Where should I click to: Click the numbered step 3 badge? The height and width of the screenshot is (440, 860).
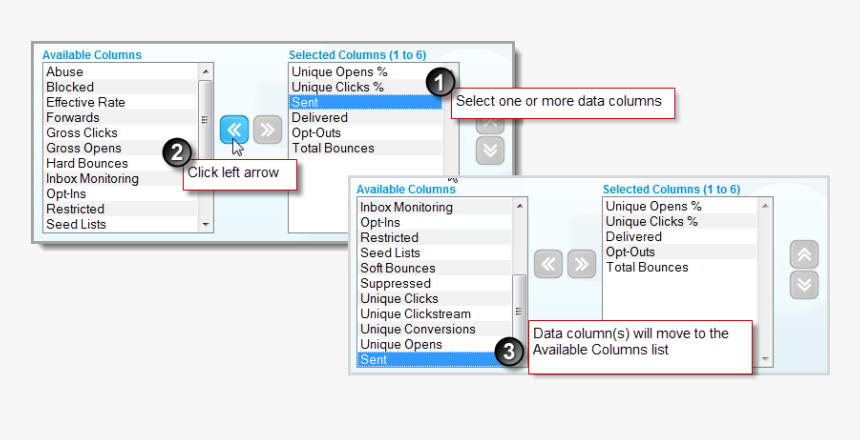(x=510, y=352)
